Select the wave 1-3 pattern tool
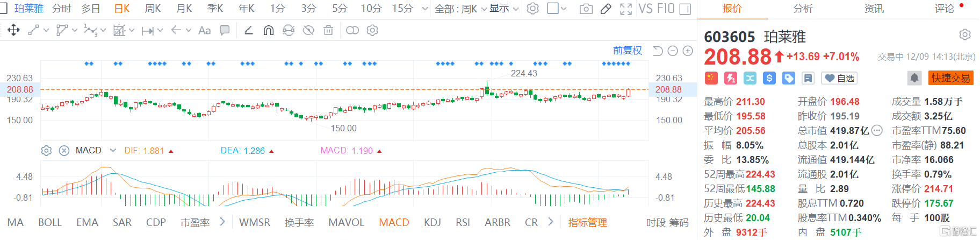The height and width of the screenshot is (240, 980). click(x=91, y=31)
